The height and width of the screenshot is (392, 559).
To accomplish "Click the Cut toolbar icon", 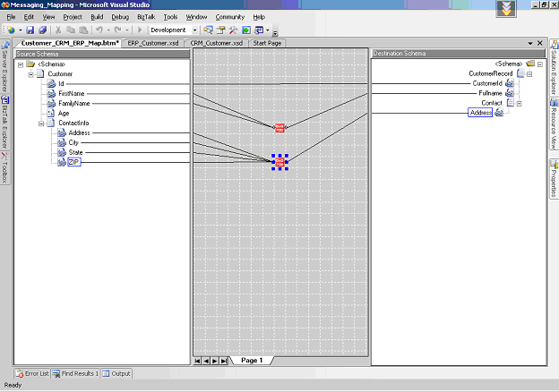I will [58, 30].
